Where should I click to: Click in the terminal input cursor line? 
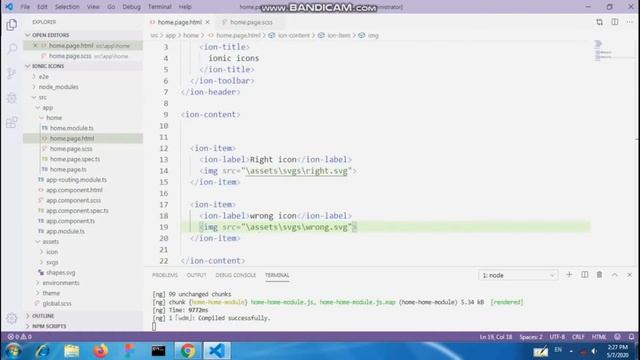point(154,326)
